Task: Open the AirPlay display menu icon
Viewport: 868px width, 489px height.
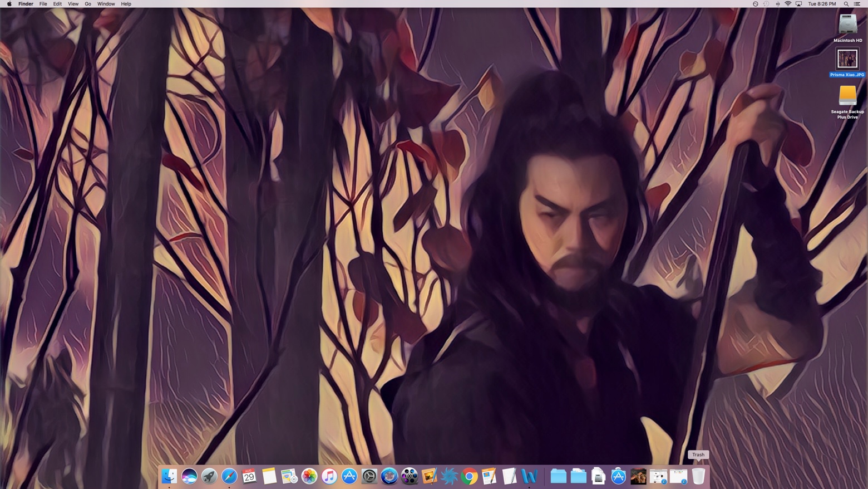Action: 799,4
